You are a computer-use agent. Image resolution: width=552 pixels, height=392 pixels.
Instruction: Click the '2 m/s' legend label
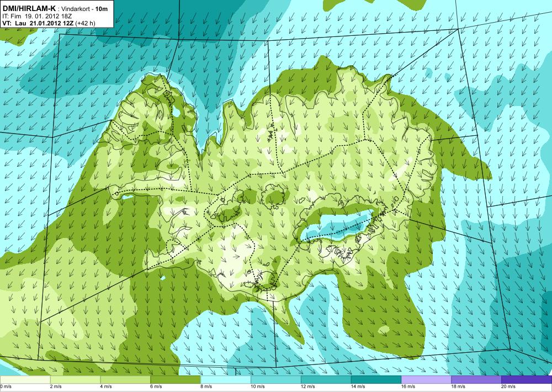[56, 386]
